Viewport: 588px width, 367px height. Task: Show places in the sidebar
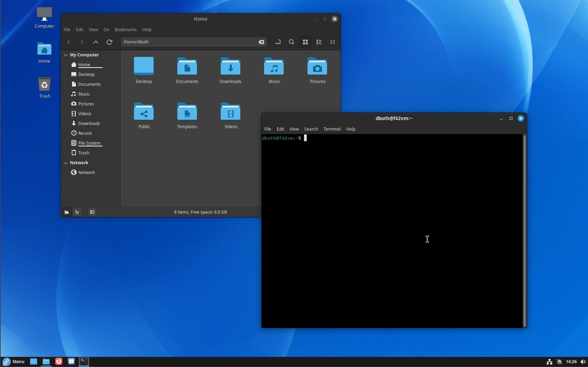[x=66, y=212]
